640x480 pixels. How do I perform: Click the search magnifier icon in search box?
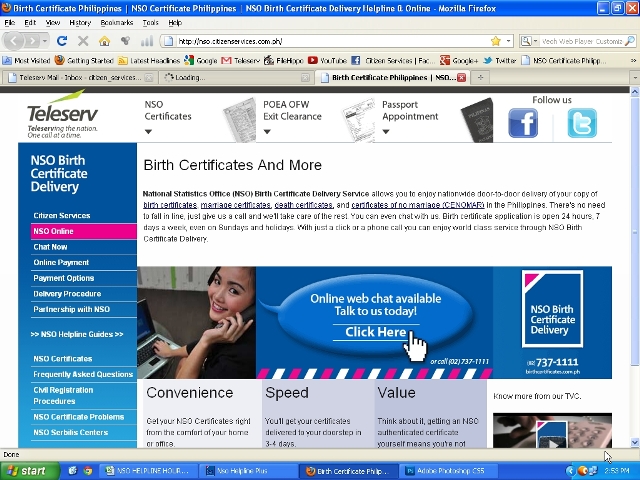point(630,41)
